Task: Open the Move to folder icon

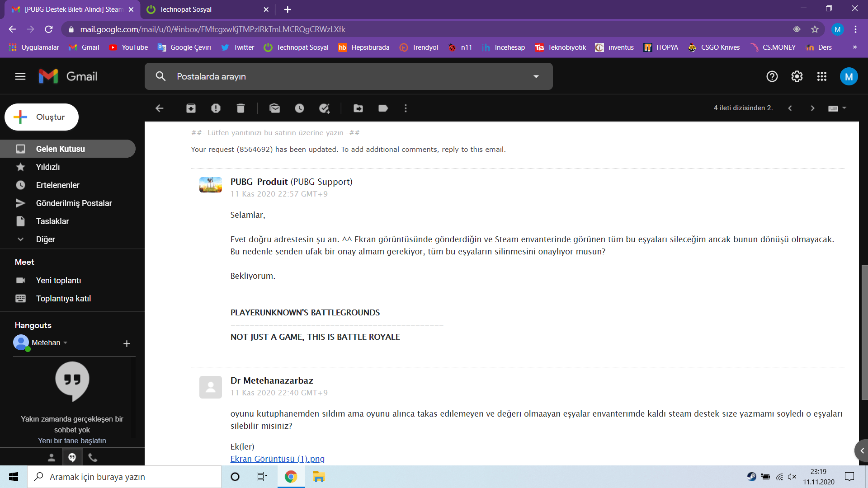Action: click(x=358, y=108)
